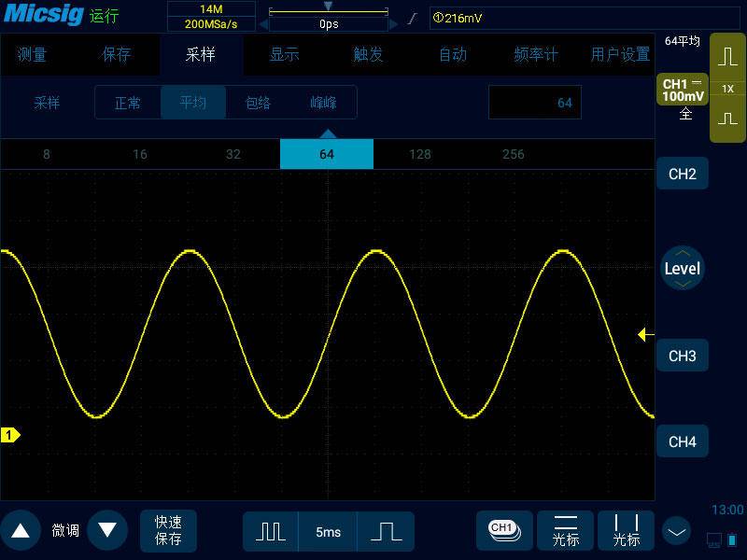Choose 64 averages option
The image size is (747, 560).
(327, 154)
